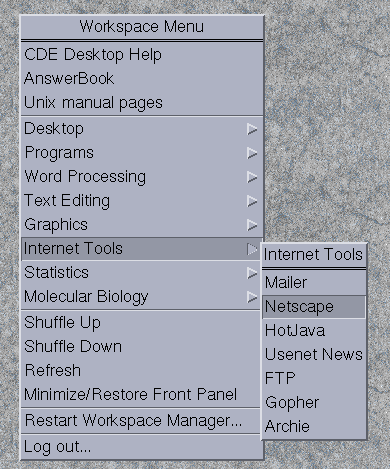Viewport: 390px width, 469px height.
Task: Expand the Desktop submenu arrow
Action: (x=252, y=129)
